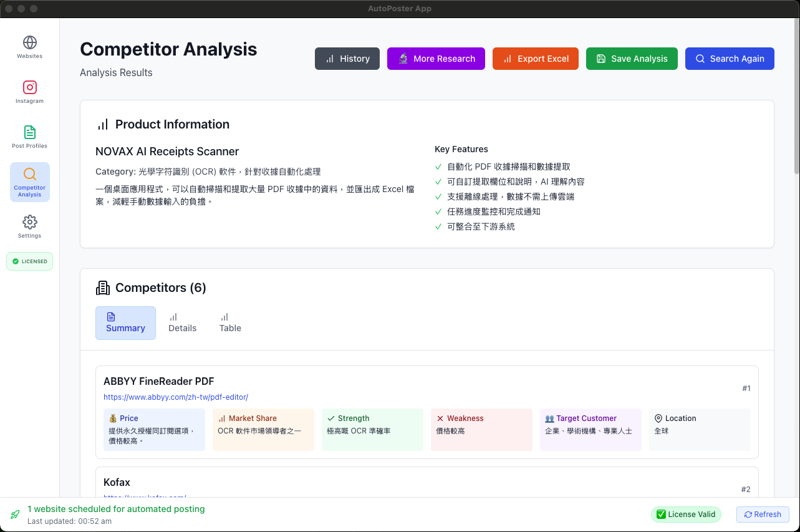The width and height of the screenshot is (800, 532).
Task: Click the LICENSED badge in sidebar
Action: tap(29, 261)
